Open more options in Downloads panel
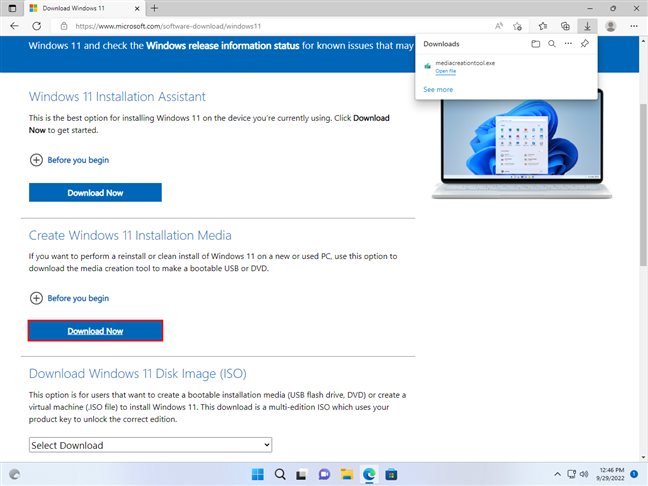This screenshot has width=648, height=486. point(568,43)
